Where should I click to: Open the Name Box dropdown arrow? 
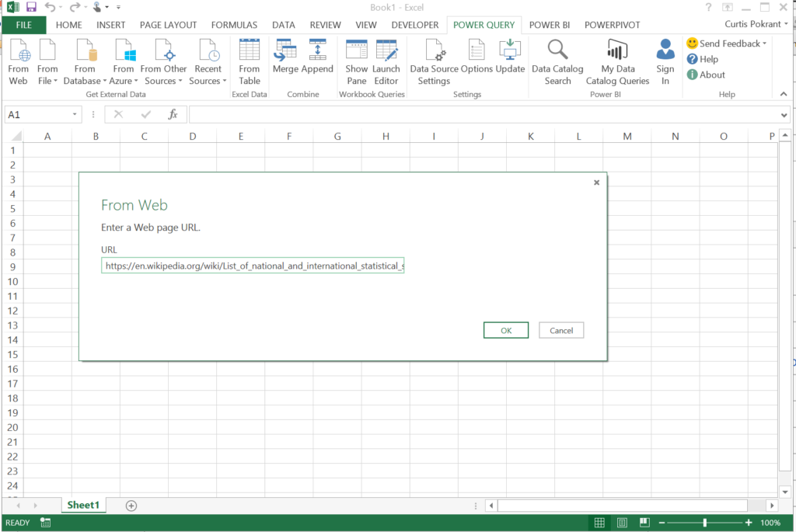click(75, 114)
